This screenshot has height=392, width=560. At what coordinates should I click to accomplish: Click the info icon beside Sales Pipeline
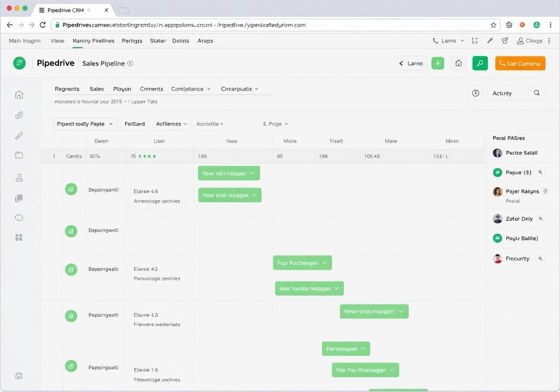pos(130,63)
